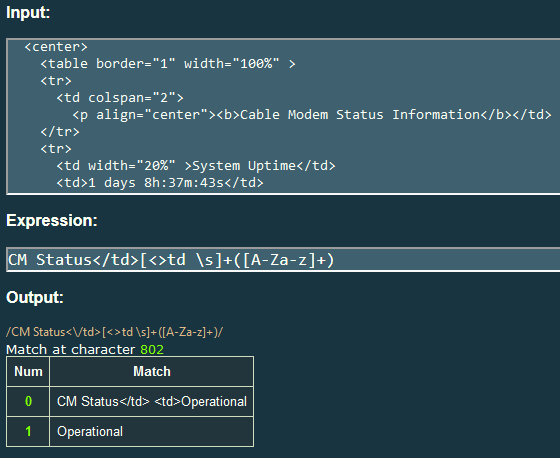Click the Expression regex input field

click(x=283, y=260)
